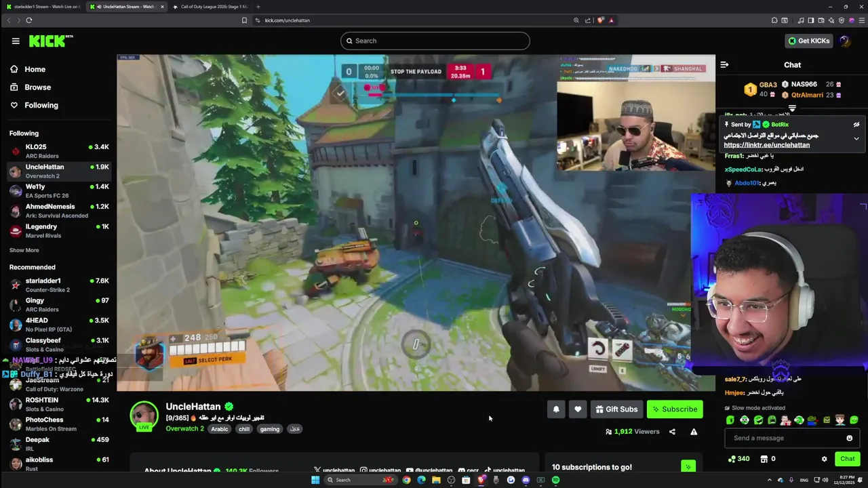Open Deepak recommended channel

tap(59, 444)
